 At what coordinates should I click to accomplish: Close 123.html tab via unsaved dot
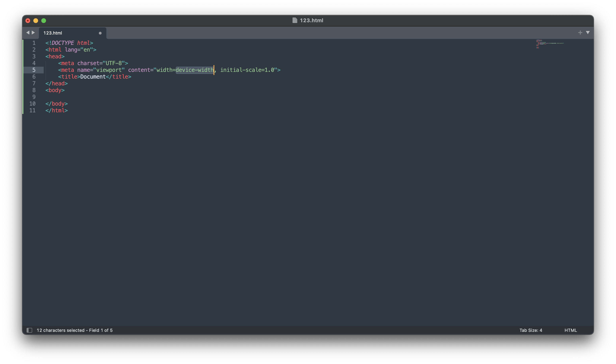(x=100, y=33)
